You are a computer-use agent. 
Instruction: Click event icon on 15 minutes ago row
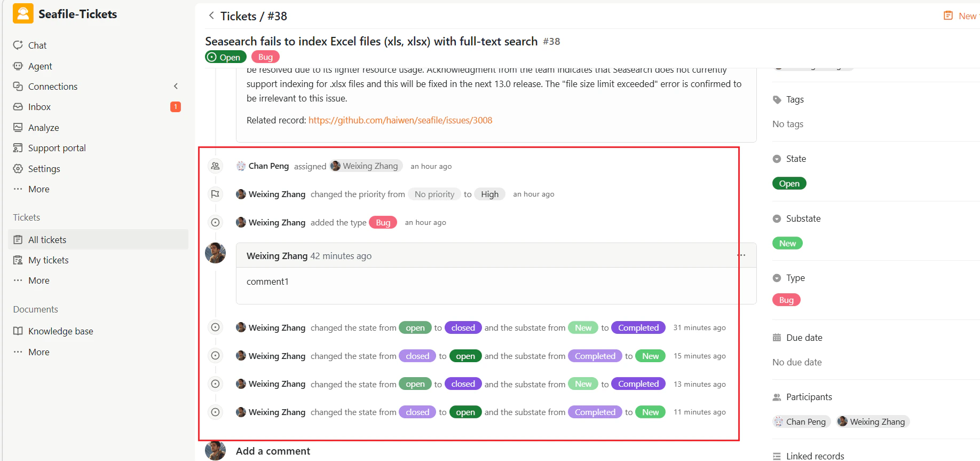tap(215, 356)
